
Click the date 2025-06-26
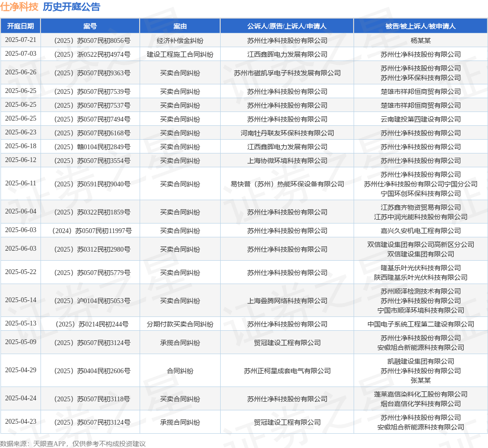click(x=20, y=72)
